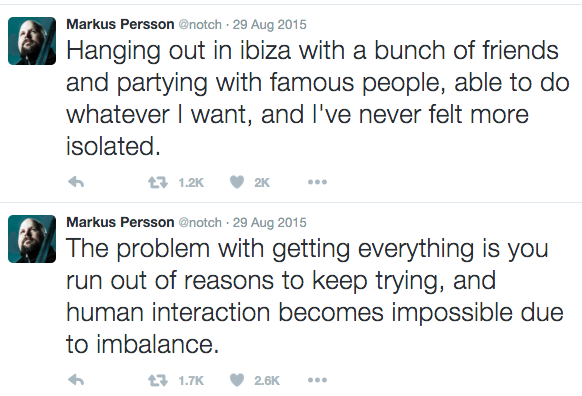Viewport: 582px width, 396px height.
Task: Open Markus Persson name on second tweet
Action: [120, 222]
